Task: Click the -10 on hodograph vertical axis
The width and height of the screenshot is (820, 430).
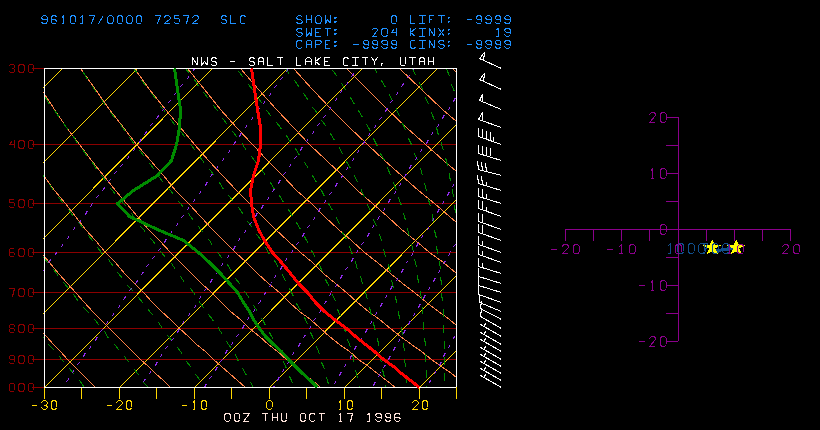Action: click(653, 286)
